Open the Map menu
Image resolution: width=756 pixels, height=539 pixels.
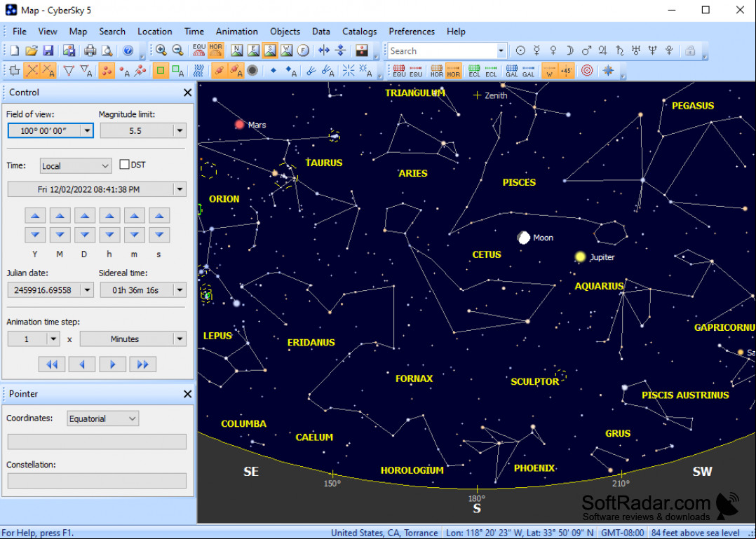(x=78, y=32)
